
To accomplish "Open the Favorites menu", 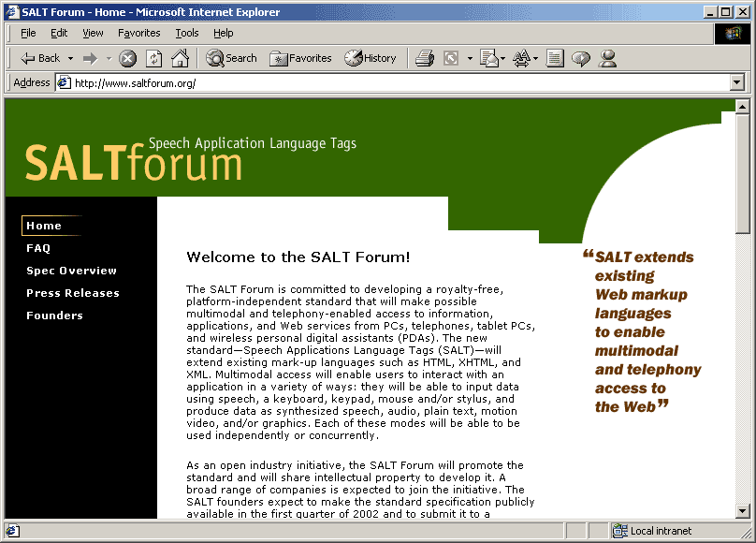I will [x=138, y=33].
